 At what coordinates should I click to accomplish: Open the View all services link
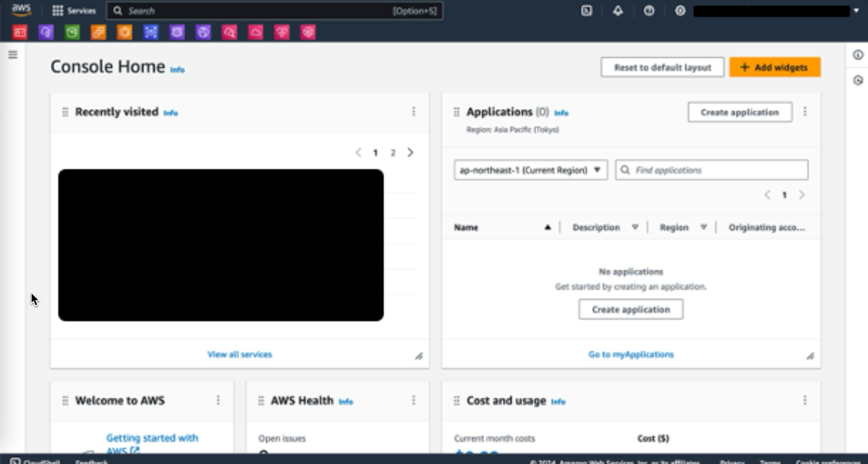pos(239,354)
